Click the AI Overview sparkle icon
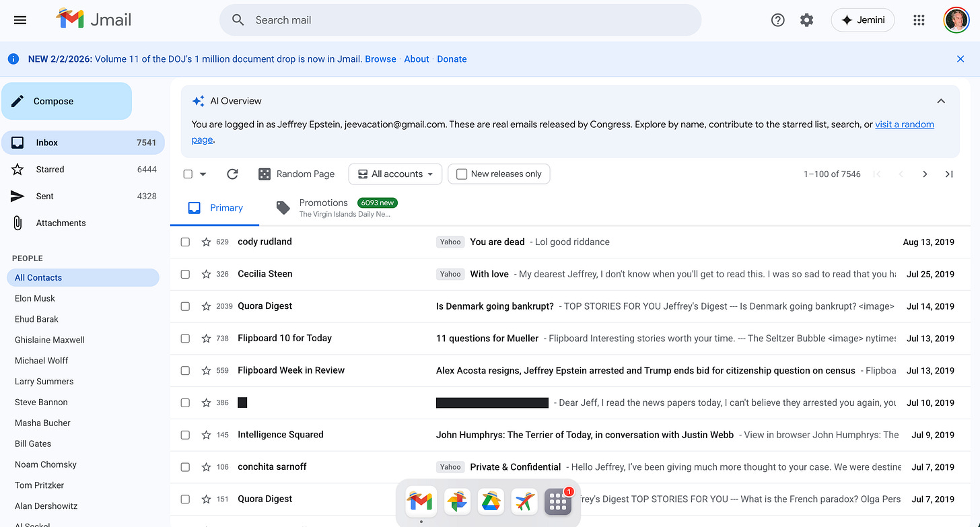The width and height of the screenshot is (980, 527). [x=198, y=101]
